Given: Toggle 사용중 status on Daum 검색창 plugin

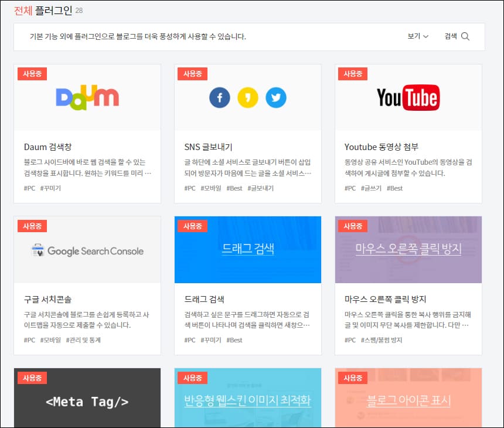Looking at the screenshot, I should (32, 73).
